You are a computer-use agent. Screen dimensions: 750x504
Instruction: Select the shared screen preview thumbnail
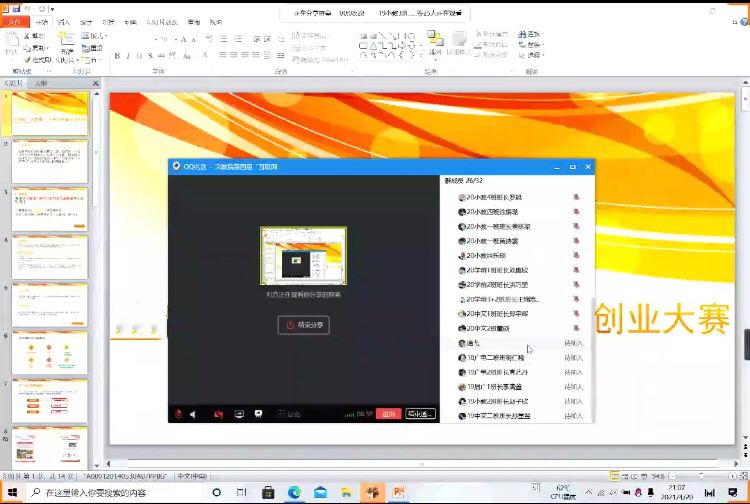[303, 257]
